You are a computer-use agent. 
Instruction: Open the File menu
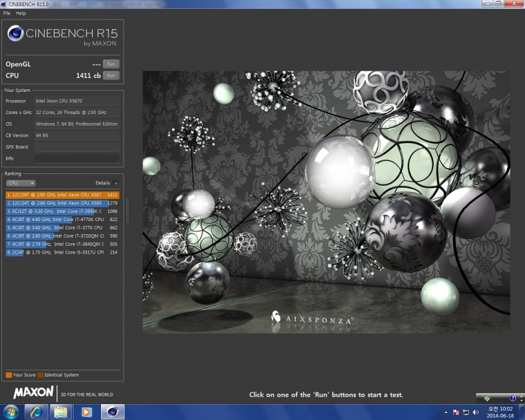7,13
